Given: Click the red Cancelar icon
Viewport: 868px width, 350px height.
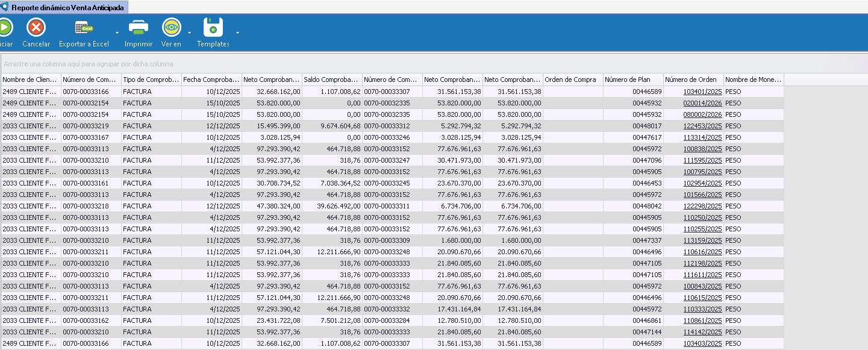Looking at the screenshot, I should [x=36, y=28].
